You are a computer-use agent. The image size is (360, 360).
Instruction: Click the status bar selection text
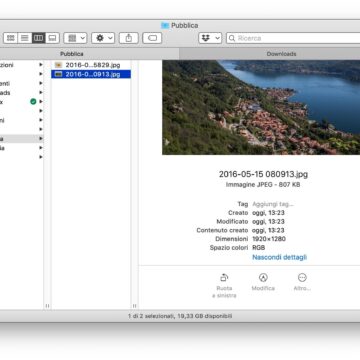click(x=180, y=316)
